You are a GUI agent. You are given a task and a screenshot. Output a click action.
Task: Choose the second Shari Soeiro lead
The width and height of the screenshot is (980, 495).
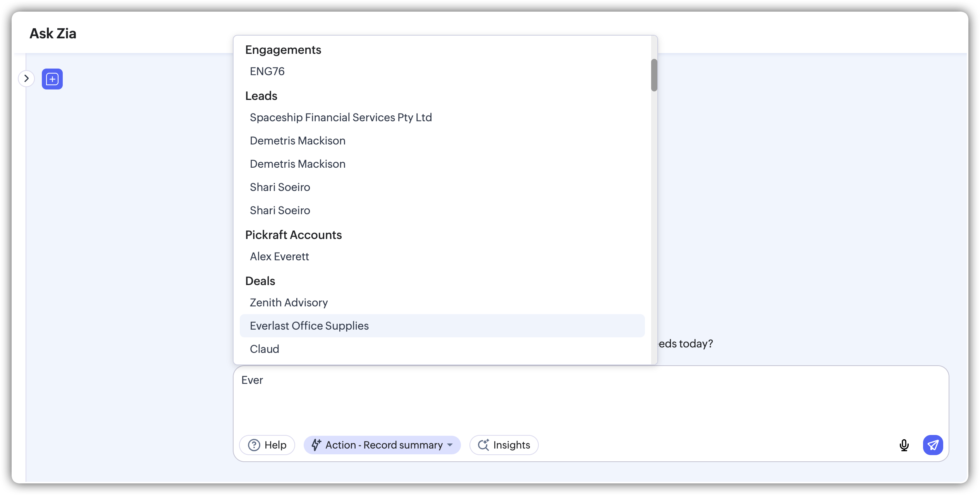pyautogui.click(x=280, y=210)
